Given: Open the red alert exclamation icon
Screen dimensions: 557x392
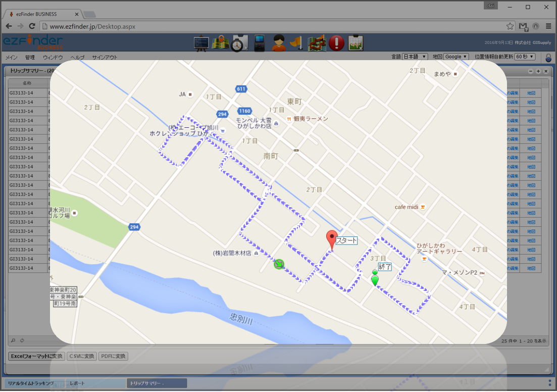Looking at the screenshot, I should point(336,43).
